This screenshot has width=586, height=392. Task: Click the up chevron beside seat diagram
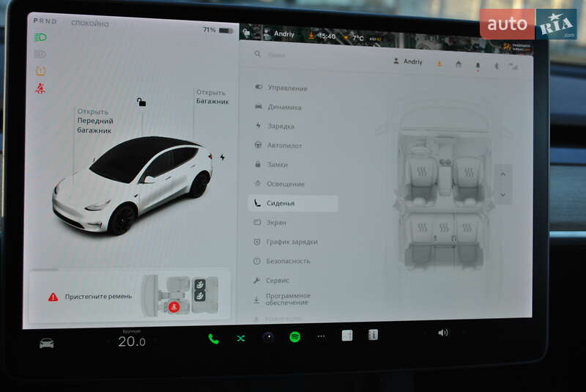click(503, 174)
